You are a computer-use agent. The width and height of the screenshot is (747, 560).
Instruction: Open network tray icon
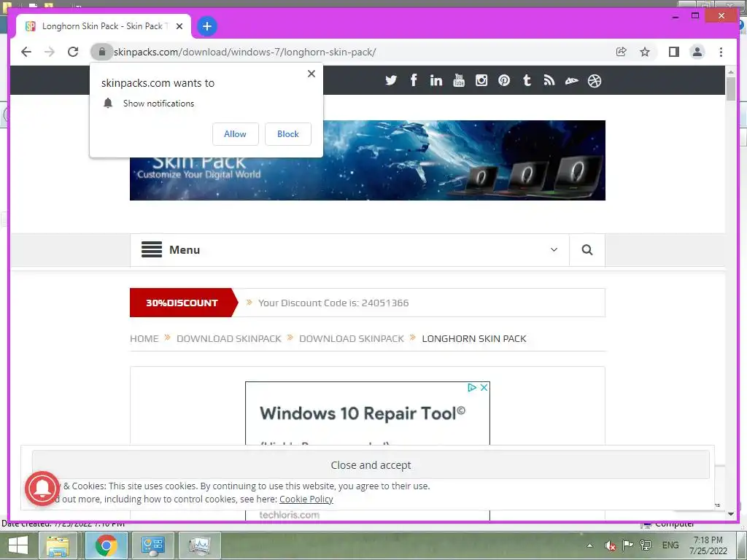click(646, 545)
